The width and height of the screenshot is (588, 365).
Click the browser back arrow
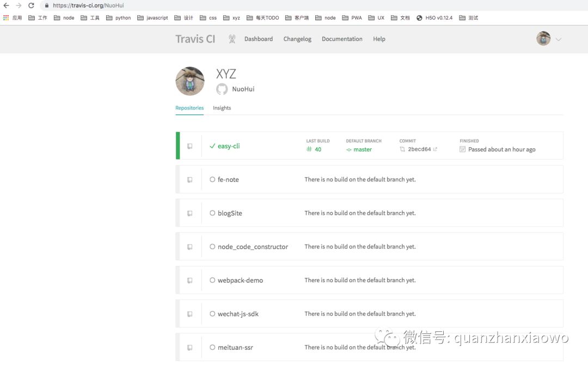[x=6, y=5]
